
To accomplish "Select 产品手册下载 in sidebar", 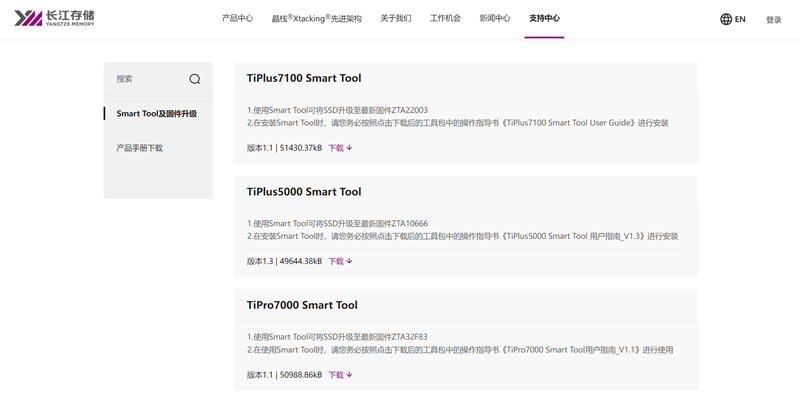I will [139, 148].
